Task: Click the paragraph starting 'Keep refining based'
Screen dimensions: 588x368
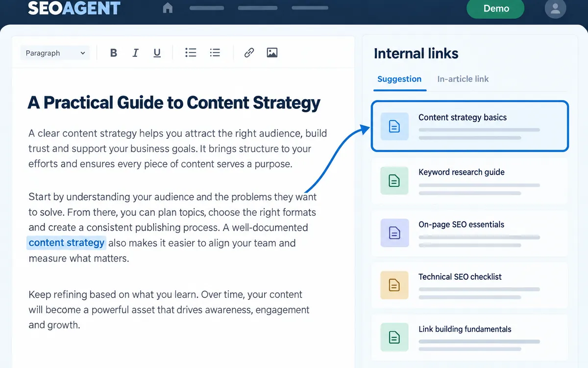Action: tap(169, 310)
